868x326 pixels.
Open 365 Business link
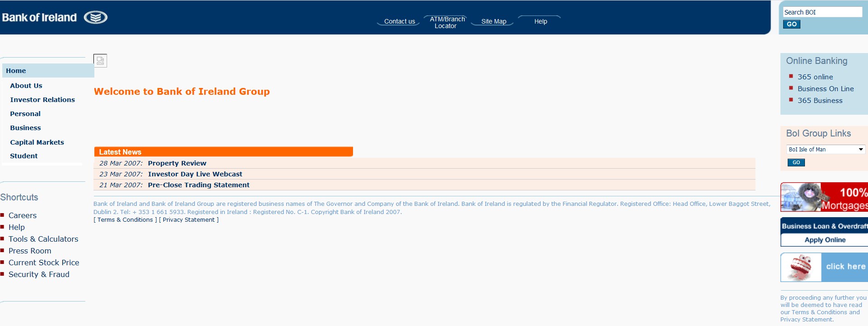click(x=819, y=101)
